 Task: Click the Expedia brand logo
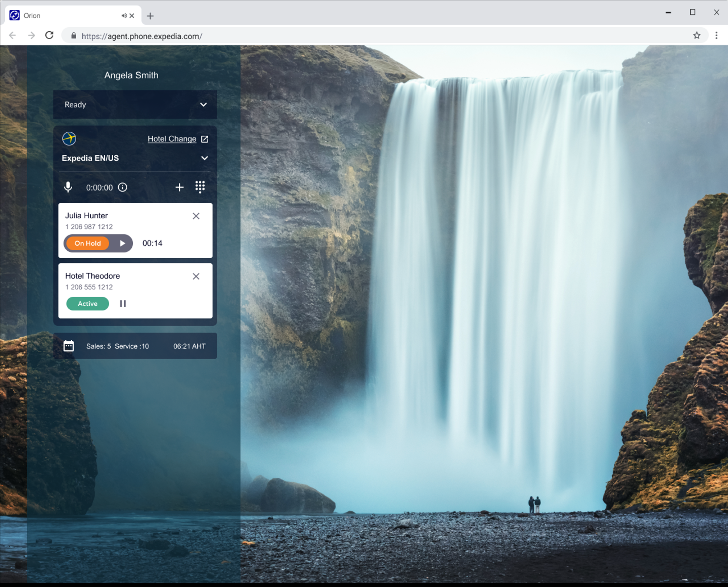tap(69, 138)
